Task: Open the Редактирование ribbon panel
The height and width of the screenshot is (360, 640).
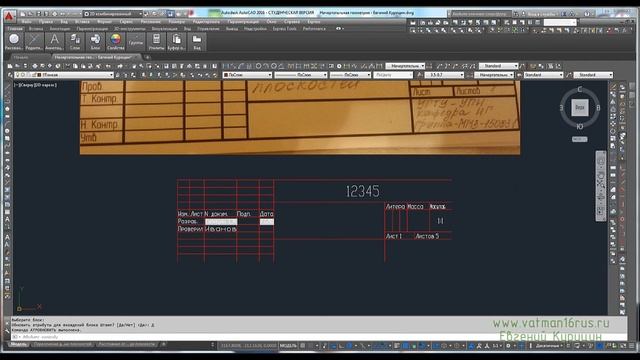Action: tap(34, 42)
